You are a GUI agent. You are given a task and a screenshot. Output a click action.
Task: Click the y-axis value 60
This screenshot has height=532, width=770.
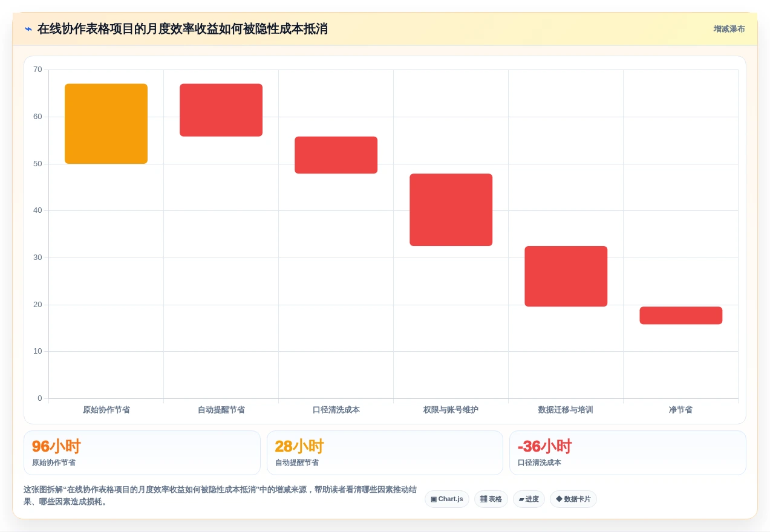click(x=38, y=117)
